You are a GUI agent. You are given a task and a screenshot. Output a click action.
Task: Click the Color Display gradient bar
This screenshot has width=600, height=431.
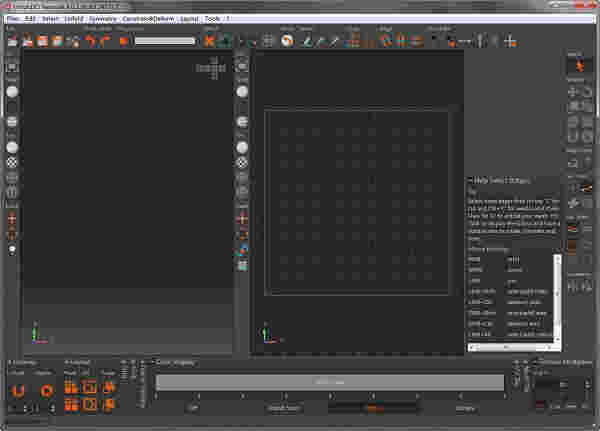pyautogui.click(x=330, y=382)
